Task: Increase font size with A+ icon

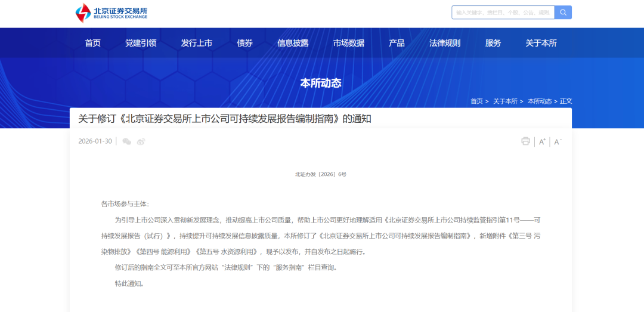Action: [542, 142]
